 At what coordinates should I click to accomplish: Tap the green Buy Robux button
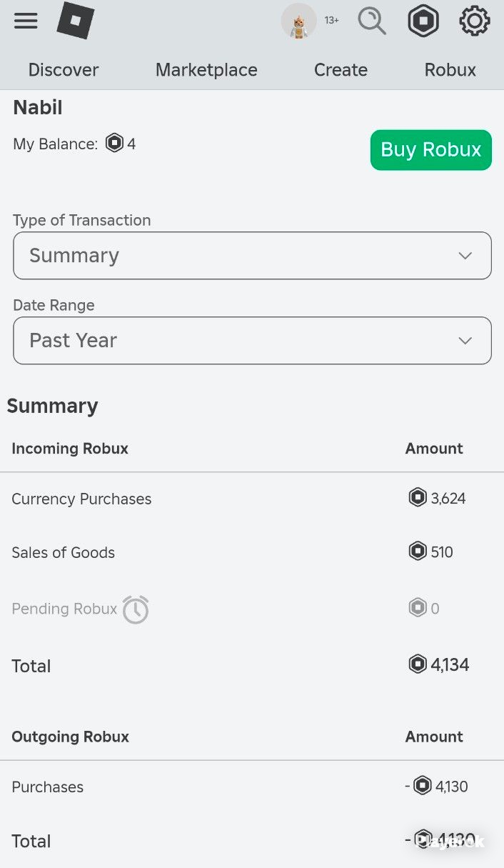431,150
